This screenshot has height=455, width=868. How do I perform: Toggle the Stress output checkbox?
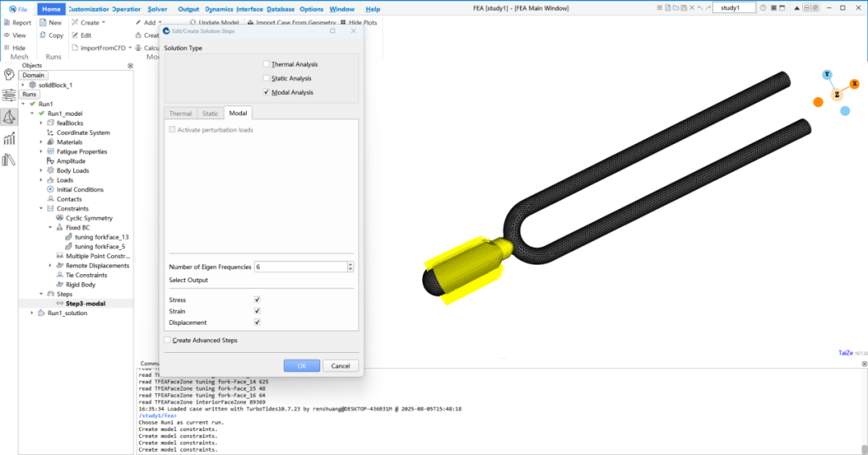tap(257, 300)
